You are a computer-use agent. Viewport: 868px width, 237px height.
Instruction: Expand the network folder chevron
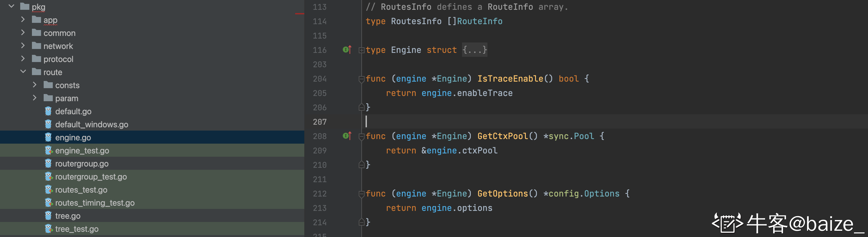(23, 45)
